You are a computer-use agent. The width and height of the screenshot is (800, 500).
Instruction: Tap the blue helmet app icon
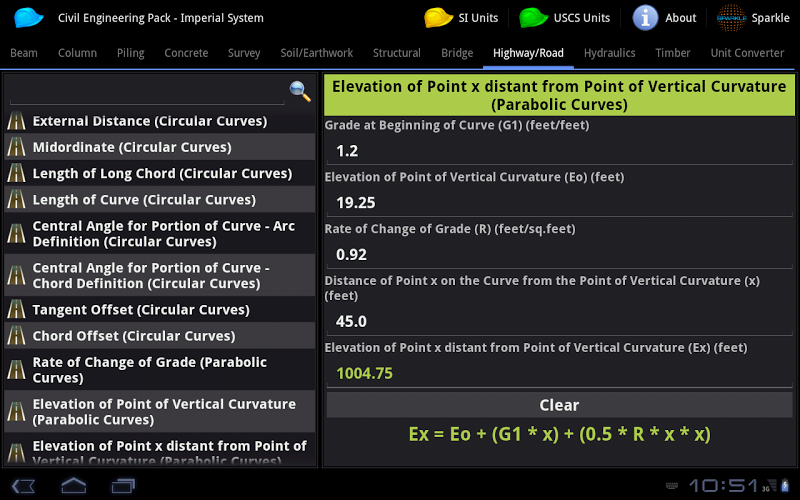[29, 18]
